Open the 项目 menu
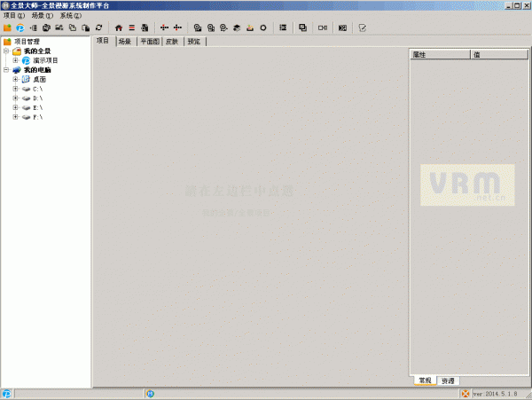Viewport: 532px width, 400px height. [14, 16]
